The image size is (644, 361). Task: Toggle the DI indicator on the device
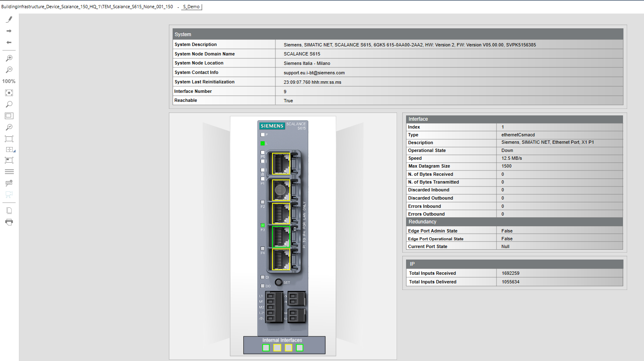[x=263, y=277]
